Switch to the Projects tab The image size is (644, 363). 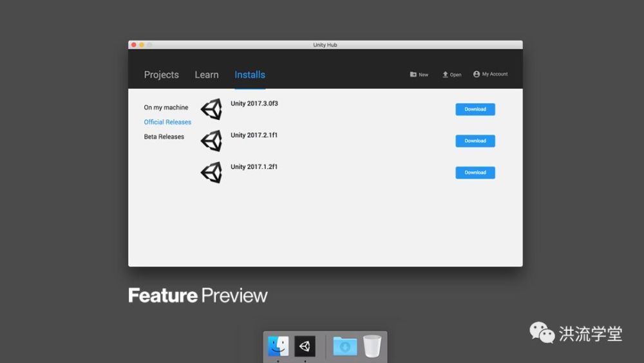point(161,75)
